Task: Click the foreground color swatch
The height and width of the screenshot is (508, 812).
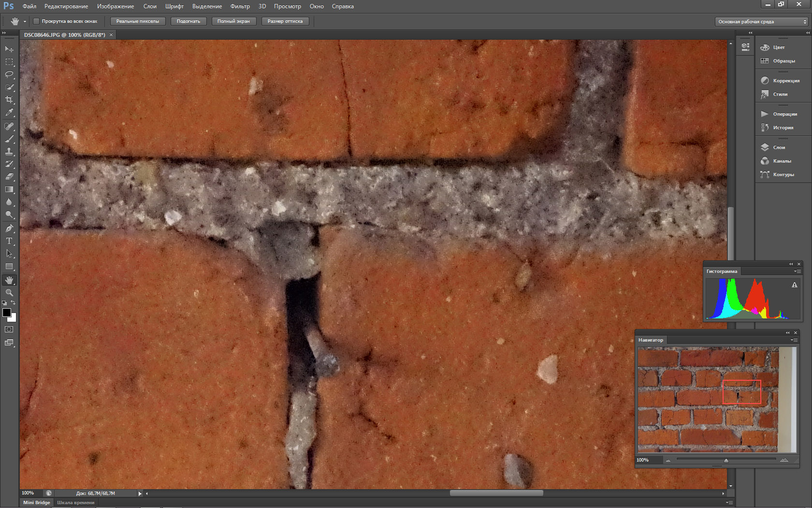Action: tap(6, 313)
